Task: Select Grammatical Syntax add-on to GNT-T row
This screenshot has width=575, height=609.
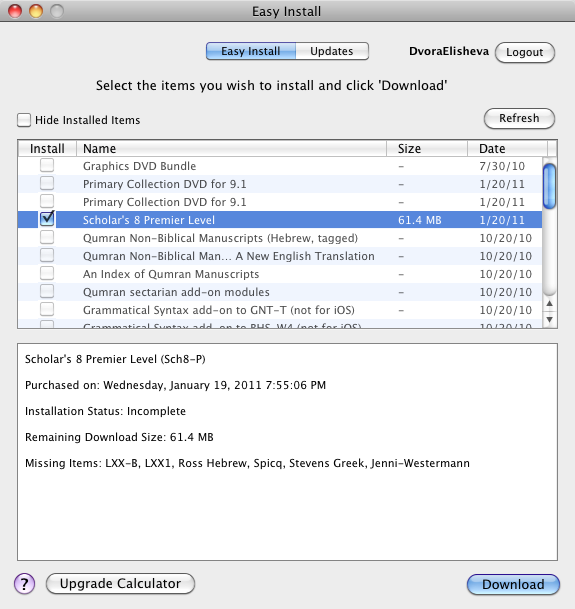Action: 280,310
